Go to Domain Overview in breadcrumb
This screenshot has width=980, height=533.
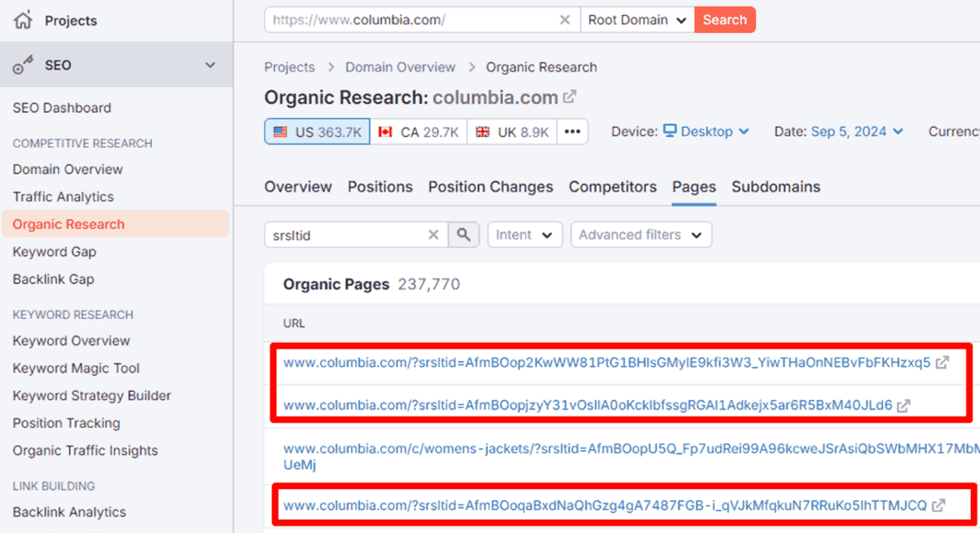point(401,67)
